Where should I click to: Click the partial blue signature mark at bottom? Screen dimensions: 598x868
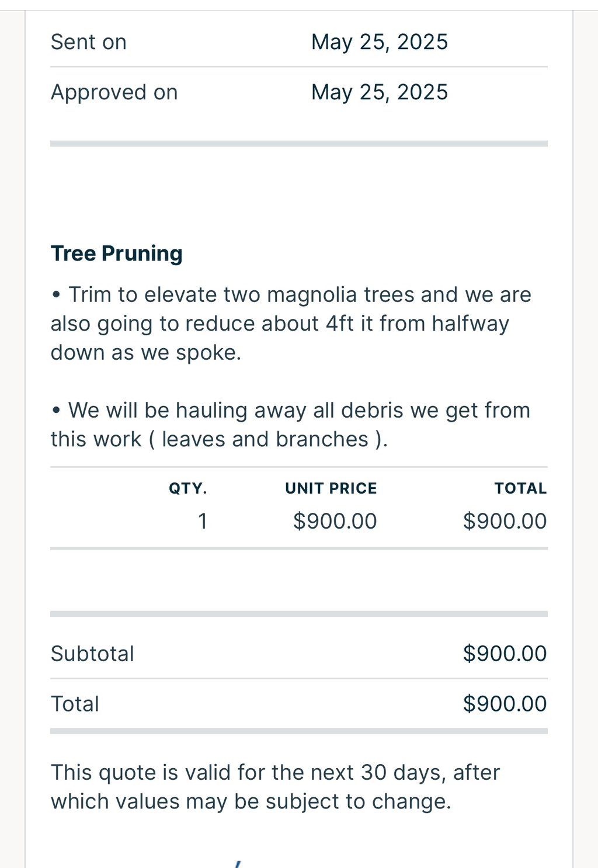tap(238, 864)
